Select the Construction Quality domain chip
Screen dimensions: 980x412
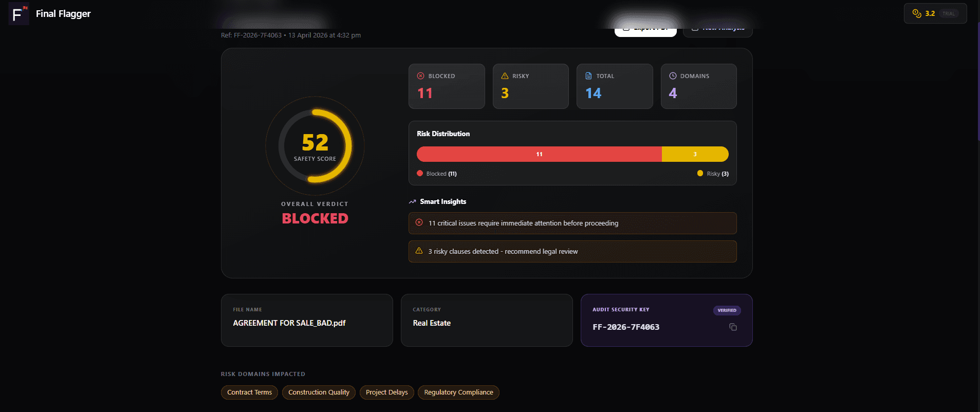(319, 392)
